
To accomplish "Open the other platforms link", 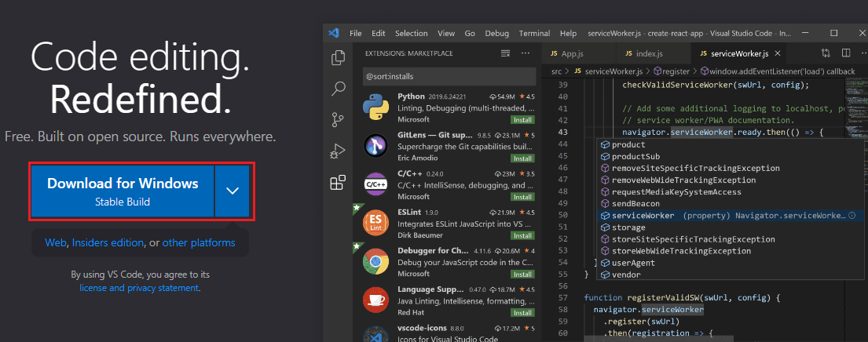I will click(199, 242).
